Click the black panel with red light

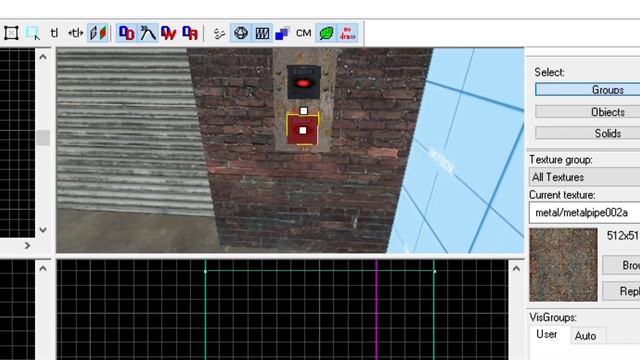(x=303, y=82)
